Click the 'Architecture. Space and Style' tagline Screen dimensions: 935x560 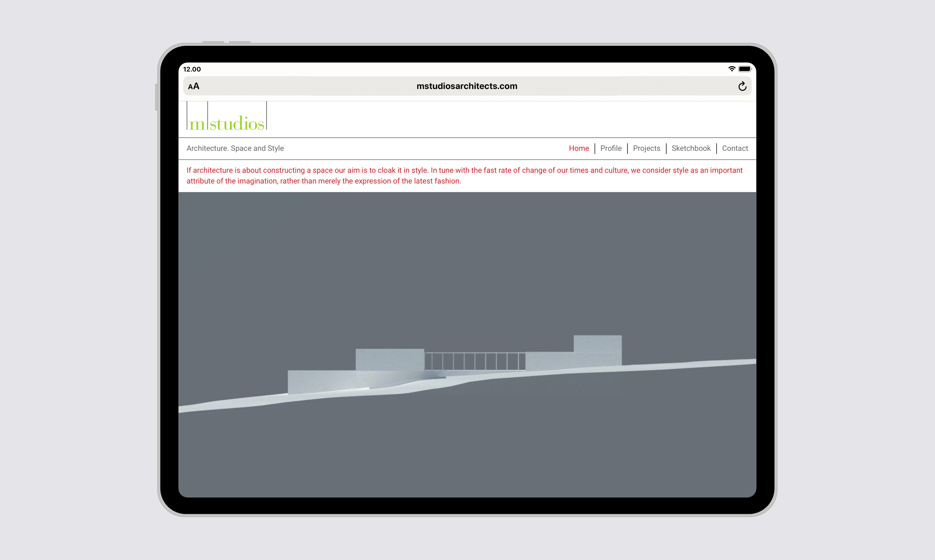tap(235, 148)
